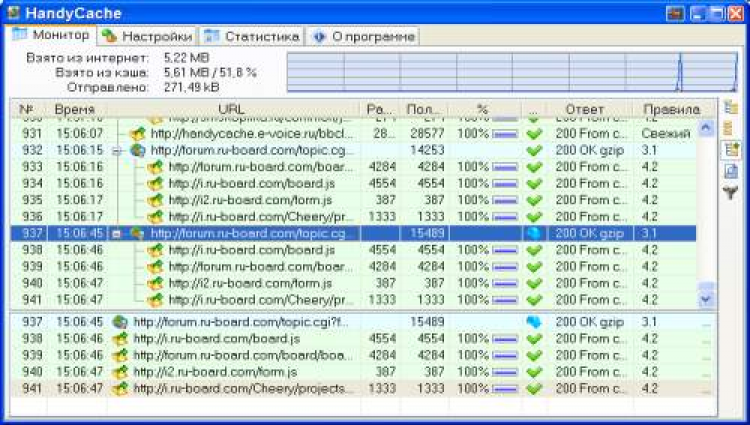Click the blue document copy icon in the sidebar

pos(730,171)
